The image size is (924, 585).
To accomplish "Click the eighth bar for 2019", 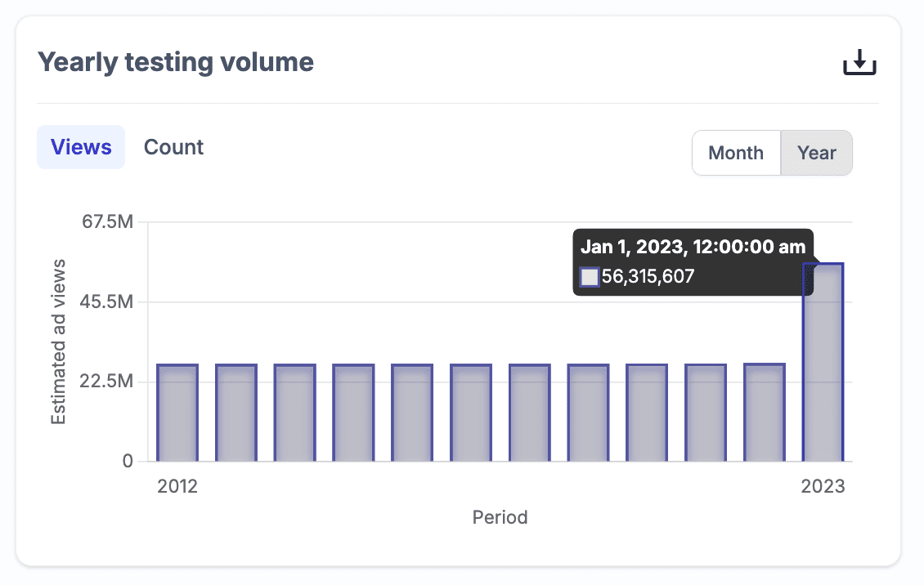I will tap(589, 413).
